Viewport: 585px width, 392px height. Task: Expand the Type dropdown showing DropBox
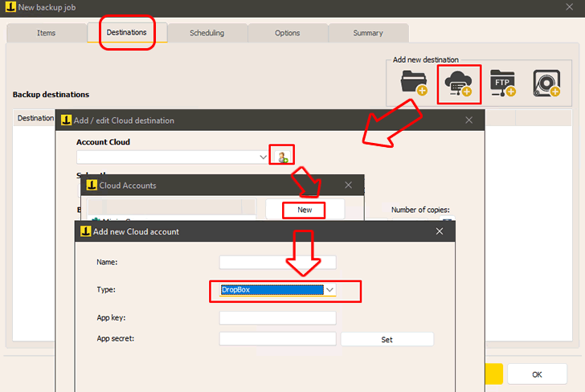tap(329, 289)
